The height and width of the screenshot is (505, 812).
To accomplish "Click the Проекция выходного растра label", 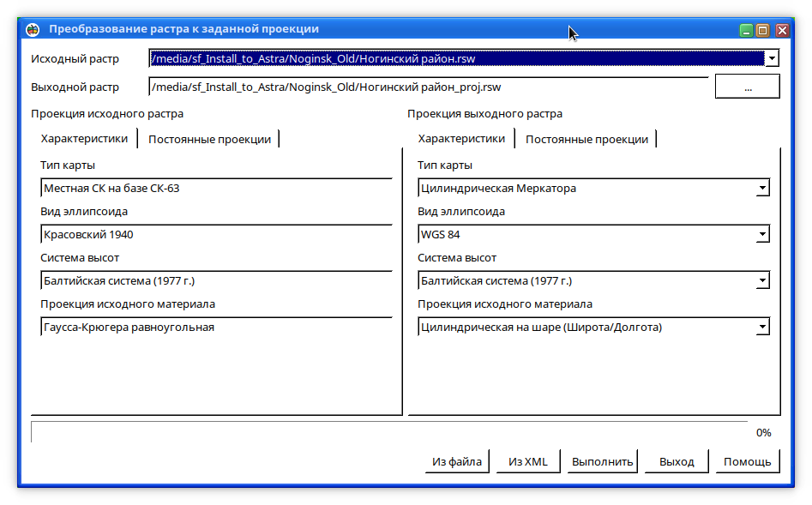I will pos(484,113).
